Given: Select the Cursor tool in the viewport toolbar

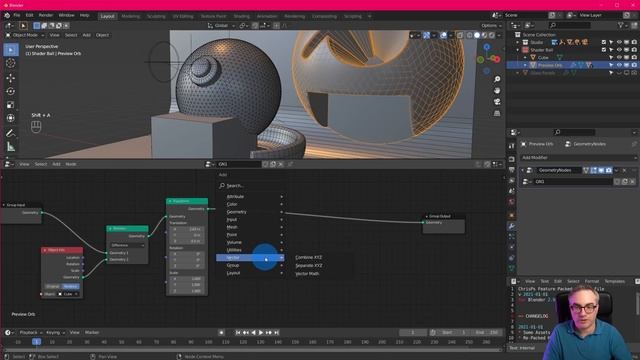Looking at the screenshot, I should [x=11, y=63].
